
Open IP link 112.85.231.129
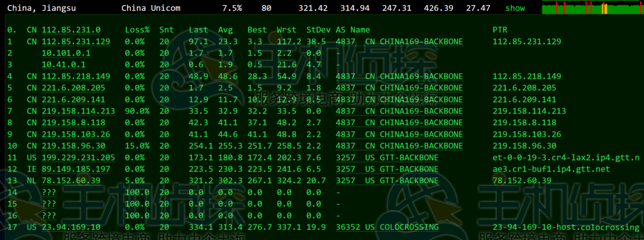pos(76,42)
